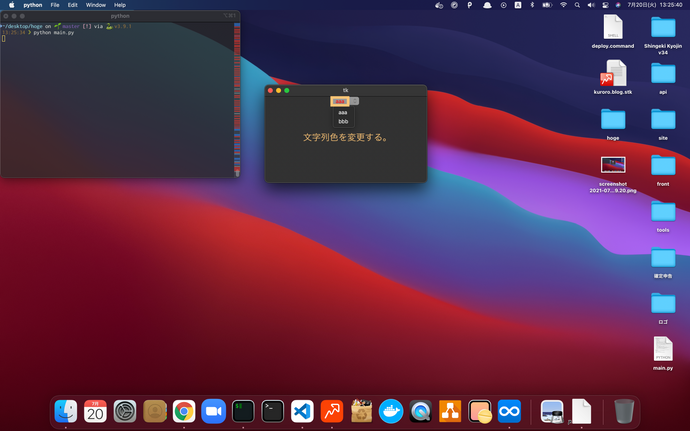Launch Zoom from the Dock
This screenshot has height=431, width=690.
[213, 411]
